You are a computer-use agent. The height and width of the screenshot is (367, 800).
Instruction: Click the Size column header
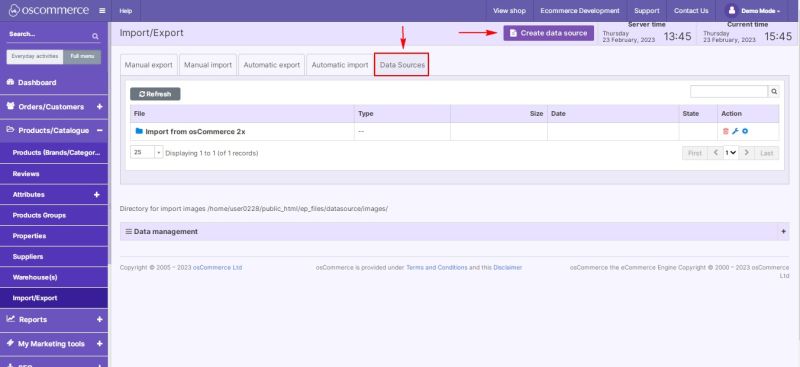click(498, 114)
